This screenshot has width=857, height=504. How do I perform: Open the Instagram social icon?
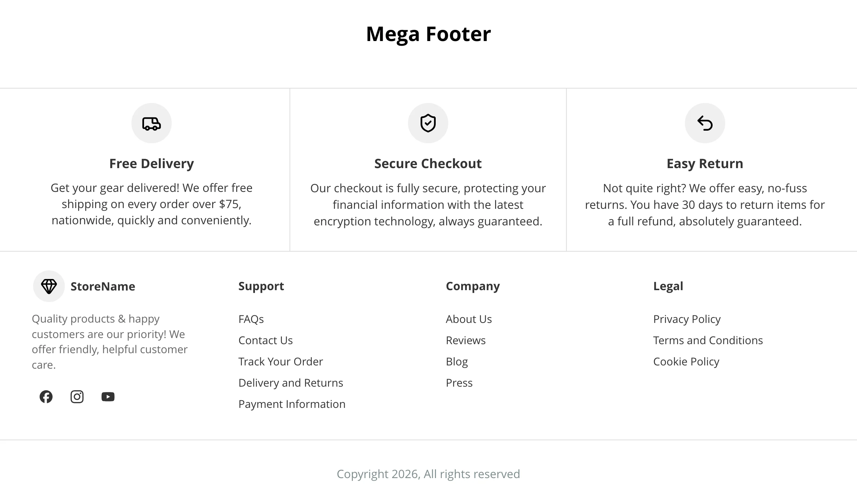[x=77, y=396]
